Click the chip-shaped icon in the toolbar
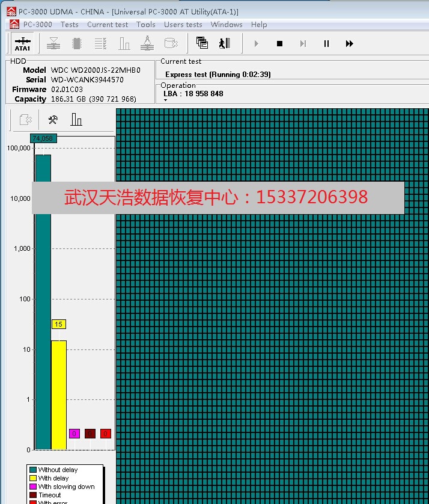This screenshot has height=504, width=429. pyautogui.click(x=77, y=43)
